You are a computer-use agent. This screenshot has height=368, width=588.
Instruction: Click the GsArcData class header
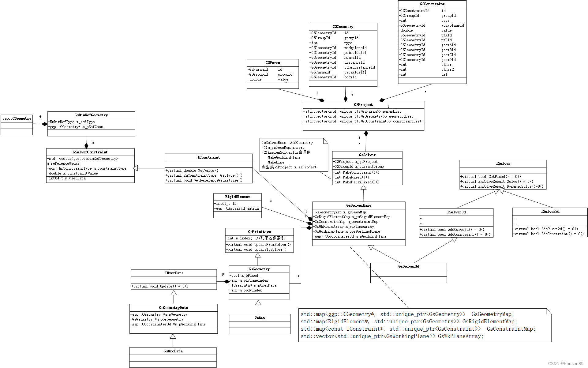pos(173,351)
